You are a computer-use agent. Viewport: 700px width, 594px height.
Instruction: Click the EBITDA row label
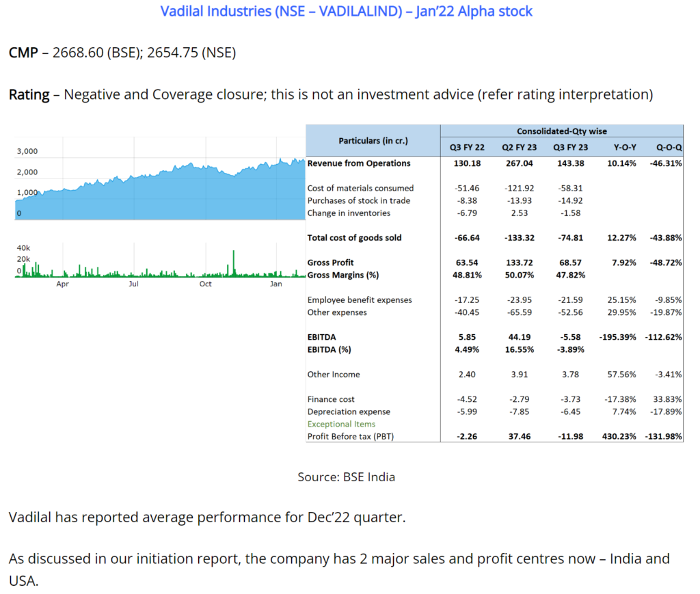321,338
